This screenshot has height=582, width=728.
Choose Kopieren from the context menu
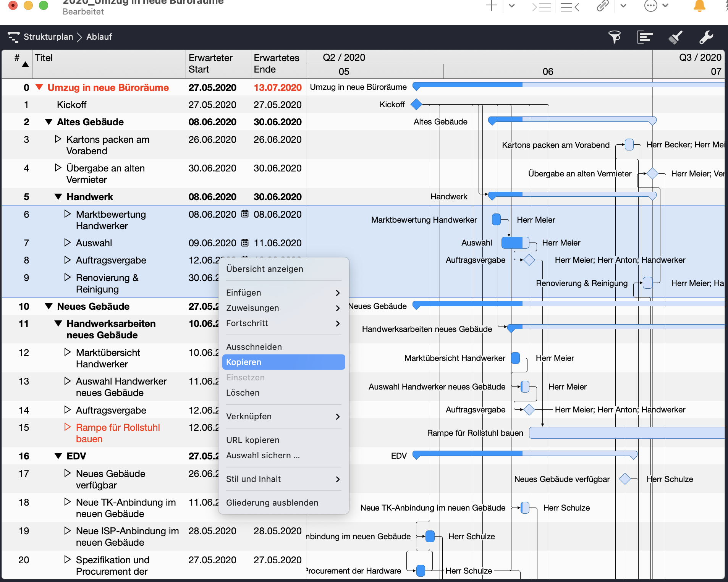(x=283, y=362)
